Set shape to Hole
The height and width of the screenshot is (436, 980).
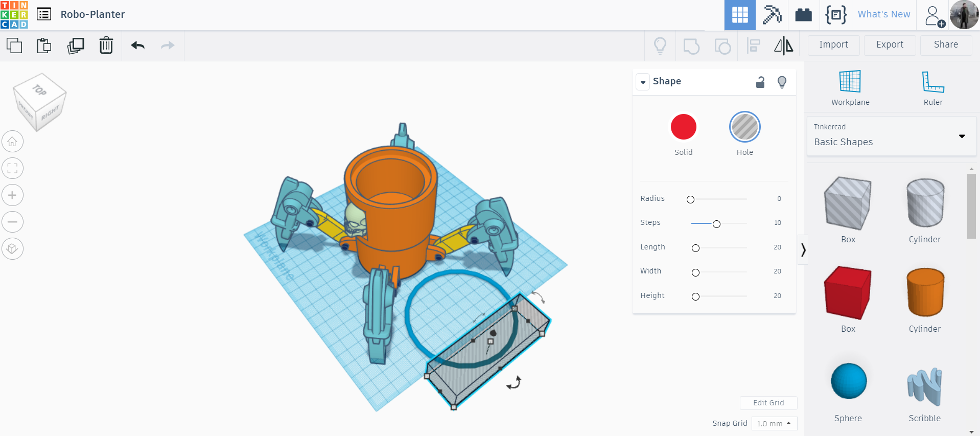click(x=745, y=127)
